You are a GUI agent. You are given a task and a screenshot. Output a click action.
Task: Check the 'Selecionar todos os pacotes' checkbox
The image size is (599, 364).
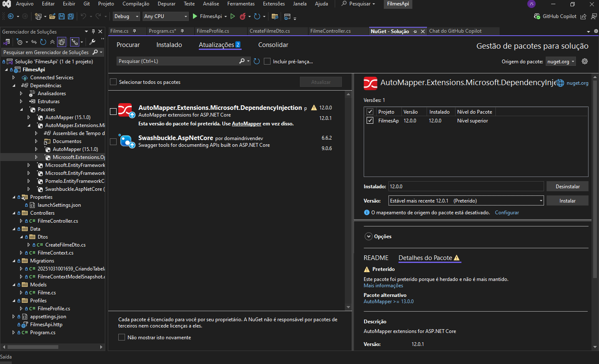pos(113,82)
